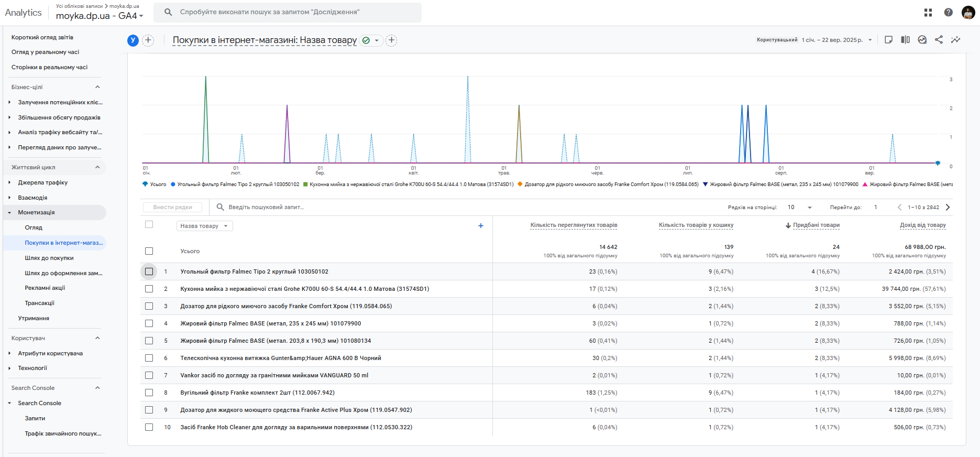Click Кількість товарів у кошику column header
Viewport: 980px width, 457px height.
click(x=696, y=225)
